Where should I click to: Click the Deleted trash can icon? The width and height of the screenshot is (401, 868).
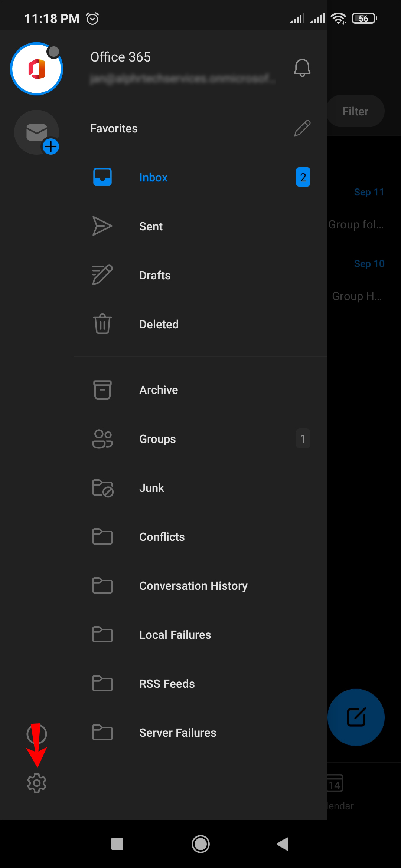pyautogui.click(x=102, y=324)
